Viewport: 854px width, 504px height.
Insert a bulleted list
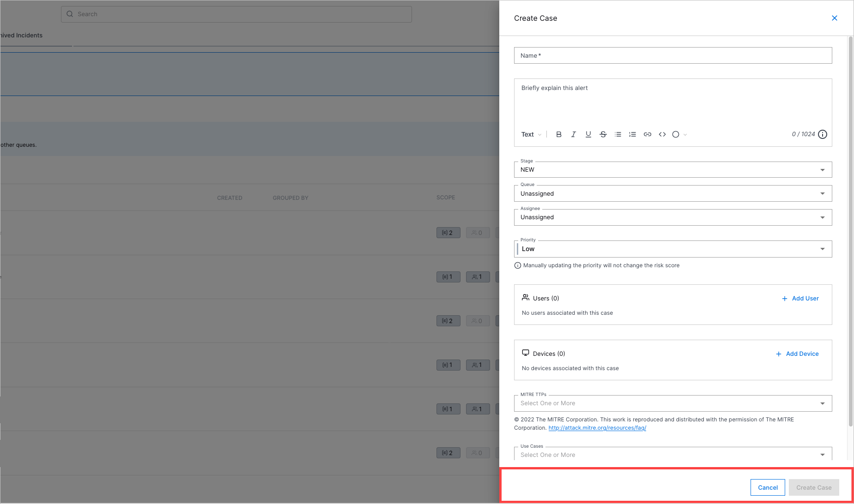pos(618,134)
